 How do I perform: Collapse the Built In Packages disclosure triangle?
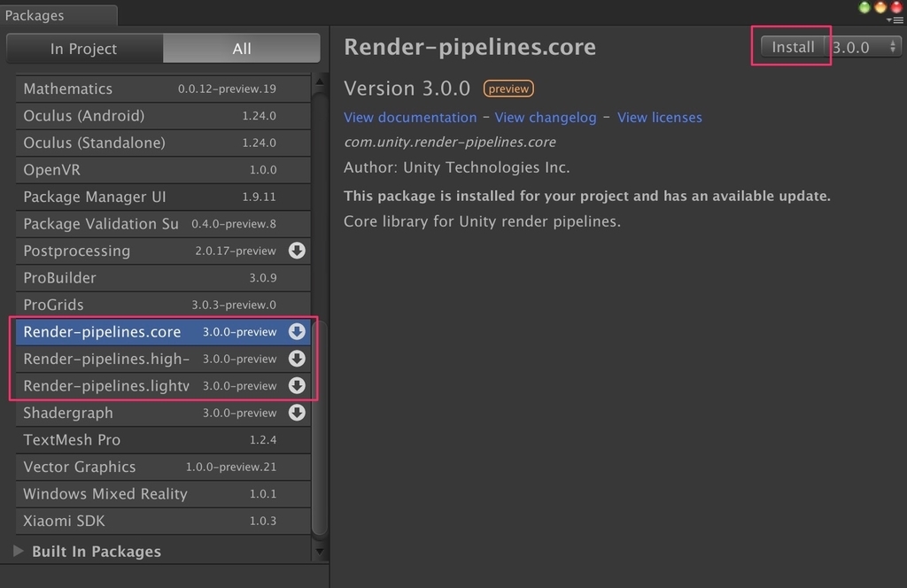point(19,551)
